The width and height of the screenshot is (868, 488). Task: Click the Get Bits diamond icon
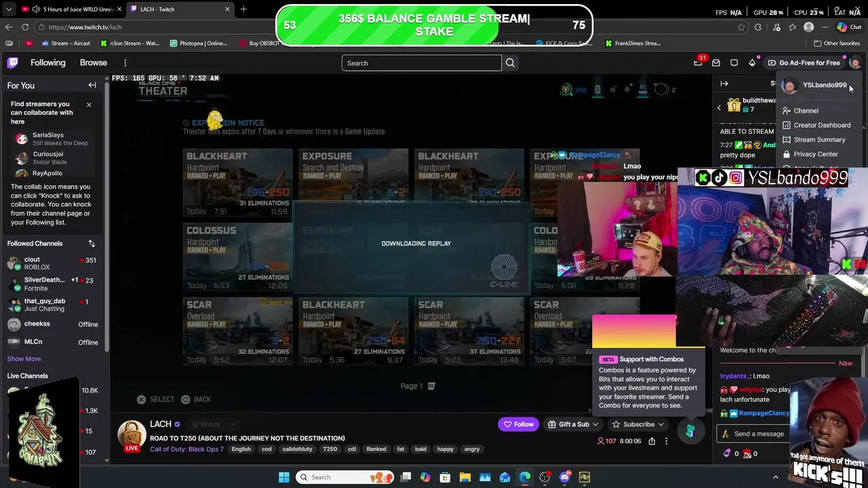pos(752,63)
